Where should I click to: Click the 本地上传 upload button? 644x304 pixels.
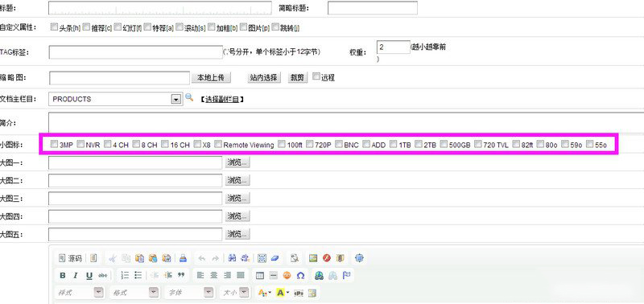point(211,77)
